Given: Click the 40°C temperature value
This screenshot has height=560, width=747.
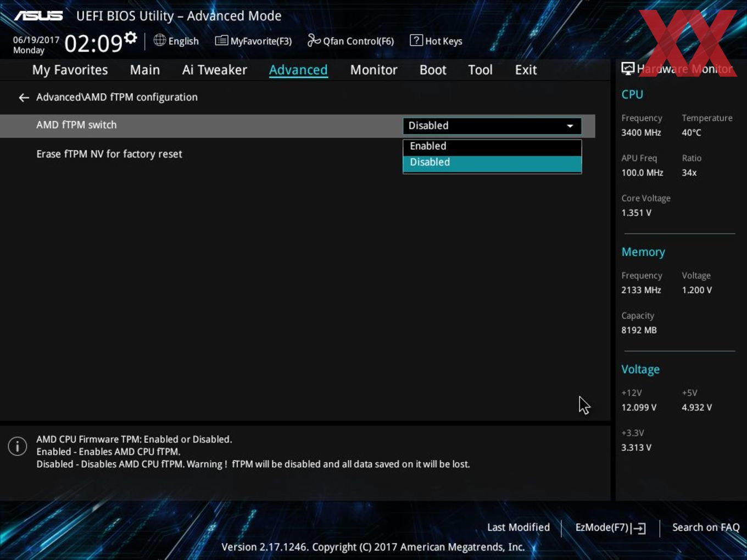Looking at the screenshot, I should tap(692, 133).
